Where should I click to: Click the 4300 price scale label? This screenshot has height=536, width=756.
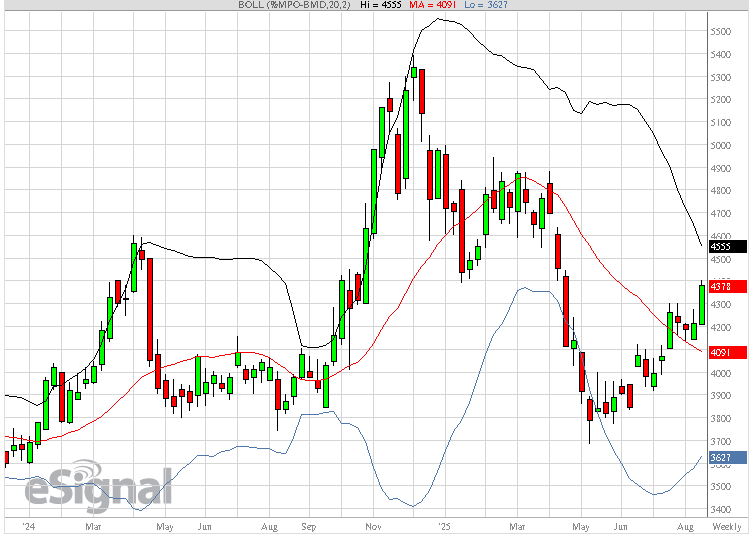(x=721, y=305)
